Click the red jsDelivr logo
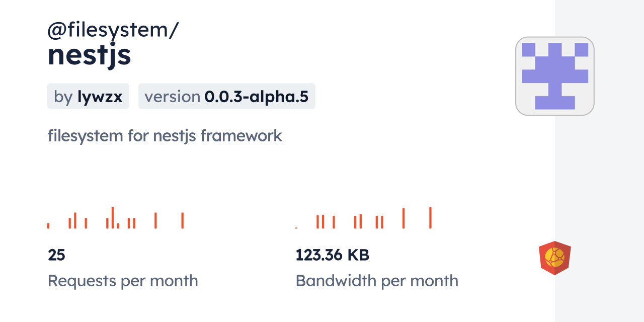Screen dimensions: 644x322 coord(554,258)
